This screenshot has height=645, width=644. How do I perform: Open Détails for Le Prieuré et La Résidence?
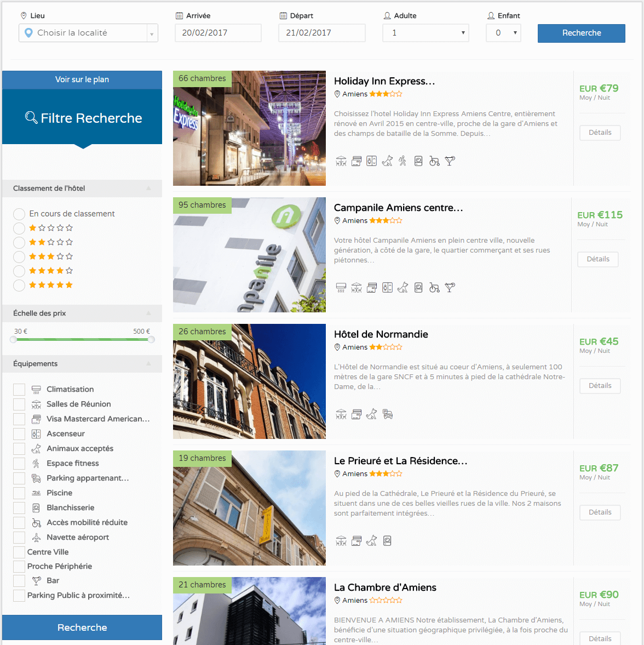tap(600, 512)
